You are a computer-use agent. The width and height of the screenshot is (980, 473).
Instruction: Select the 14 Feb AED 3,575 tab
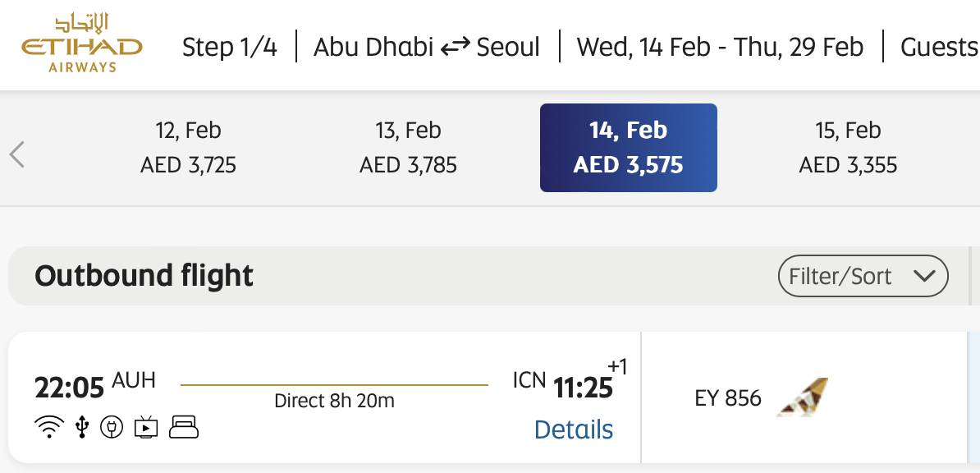tap(628, 148)
